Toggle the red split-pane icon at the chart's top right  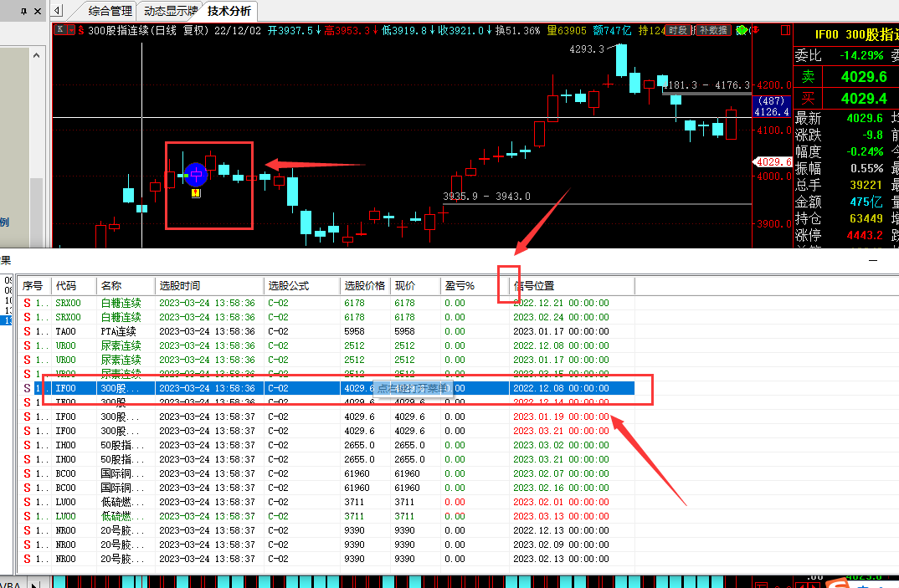785,30
